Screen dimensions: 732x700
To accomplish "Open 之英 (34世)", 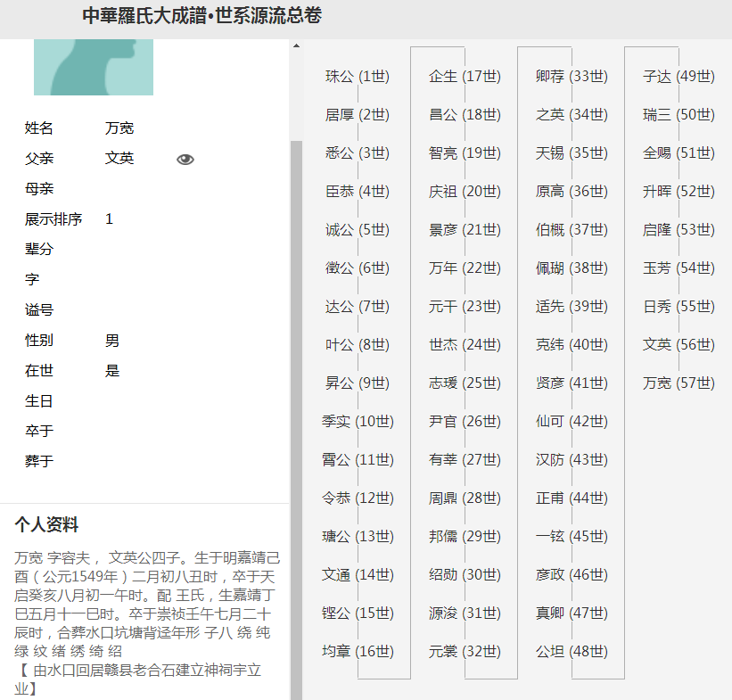I will click(x=572, y=114).
